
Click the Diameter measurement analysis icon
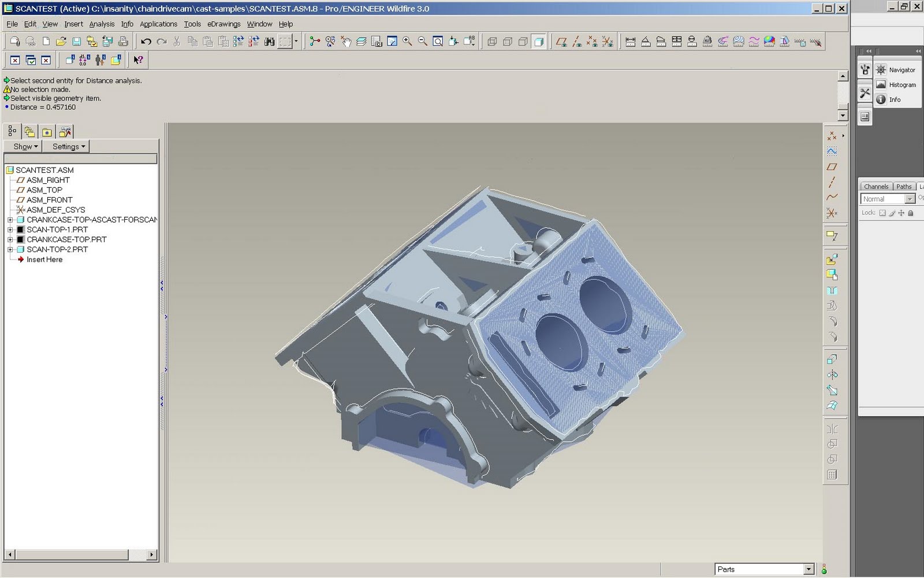click(692, 42)
